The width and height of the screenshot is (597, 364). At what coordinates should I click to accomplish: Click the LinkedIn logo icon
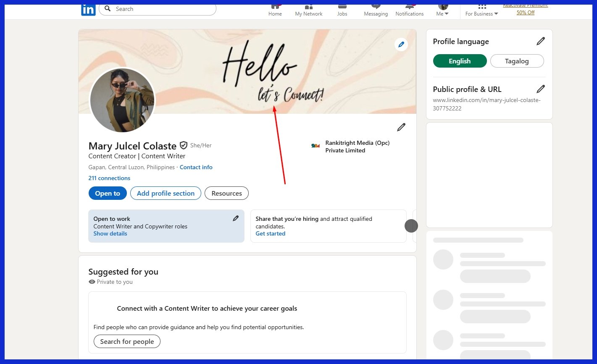(88, 10)
